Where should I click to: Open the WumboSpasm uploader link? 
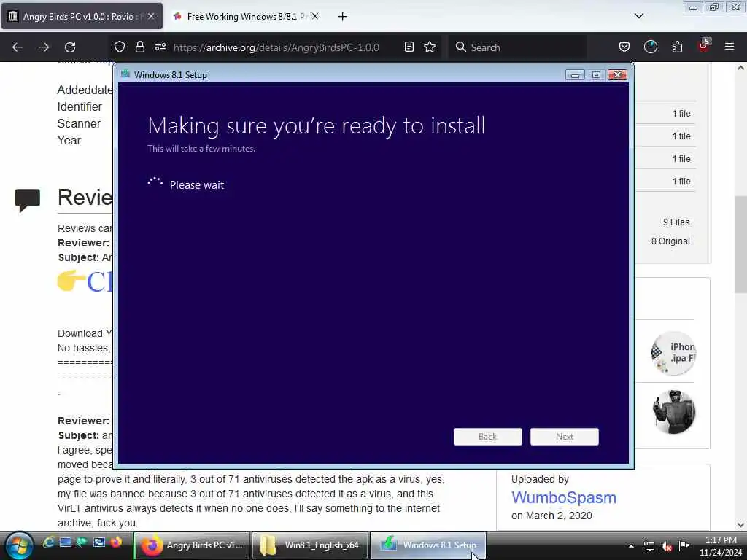564,497
